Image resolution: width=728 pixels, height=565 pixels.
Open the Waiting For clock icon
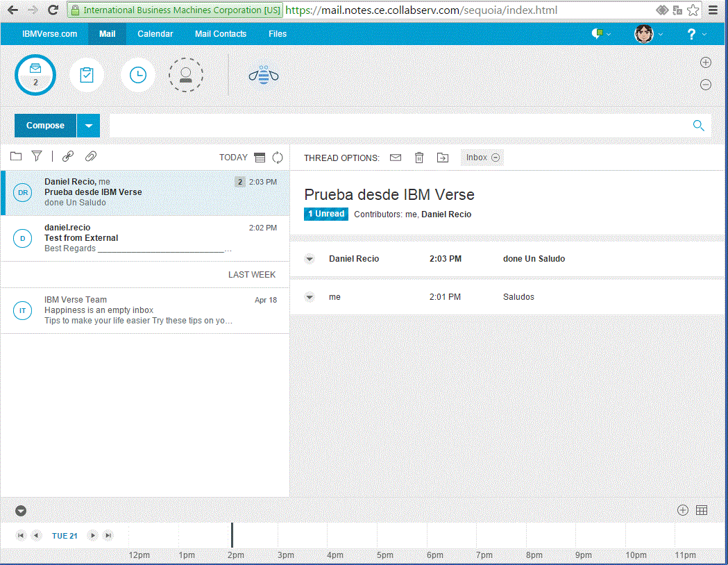(x=138, y=75)
